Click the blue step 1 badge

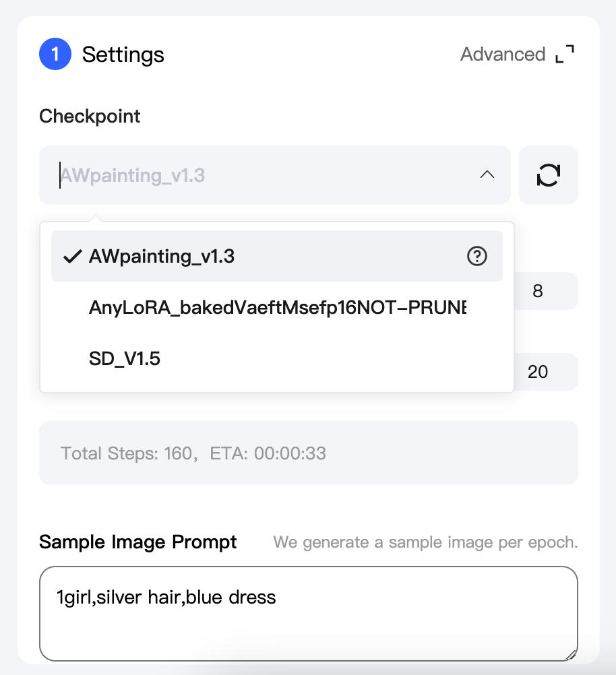pos(55,53)
